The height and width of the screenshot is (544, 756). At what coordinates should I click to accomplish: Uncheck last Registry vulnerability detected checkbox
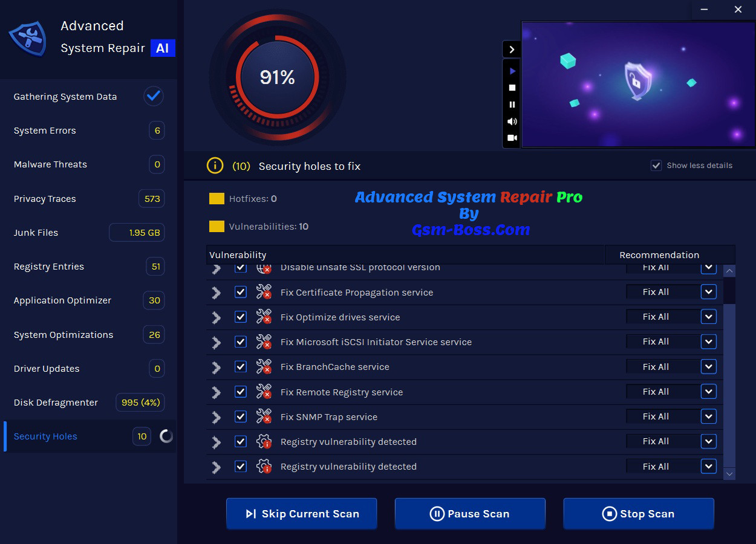241,466
